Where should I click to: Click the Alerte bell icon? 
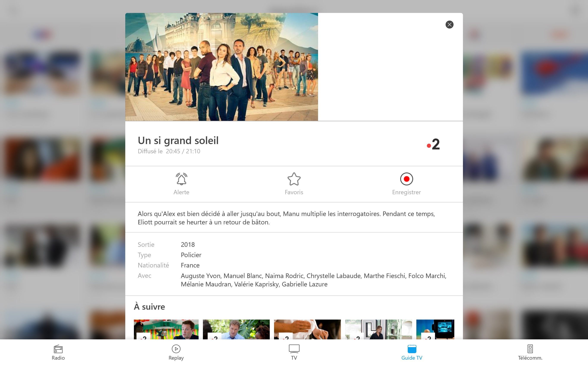[181, 179]
